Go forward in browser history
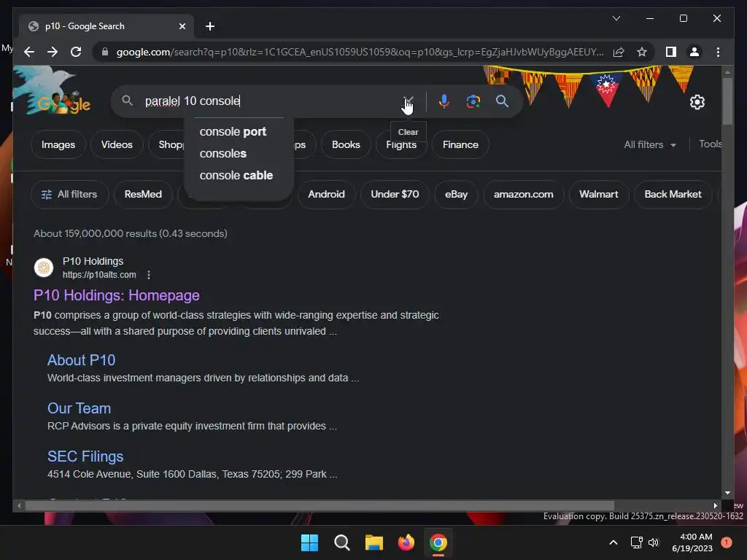This screenshot has height=560, width=747. [x=53, y=52]
